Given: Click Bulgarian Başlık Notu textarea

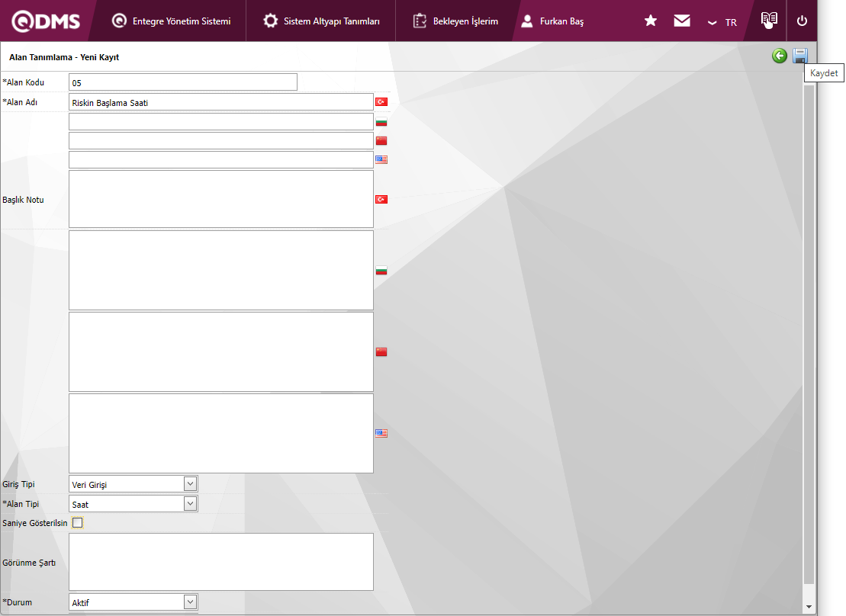Looking at the screenshot, I should [221, 270].
